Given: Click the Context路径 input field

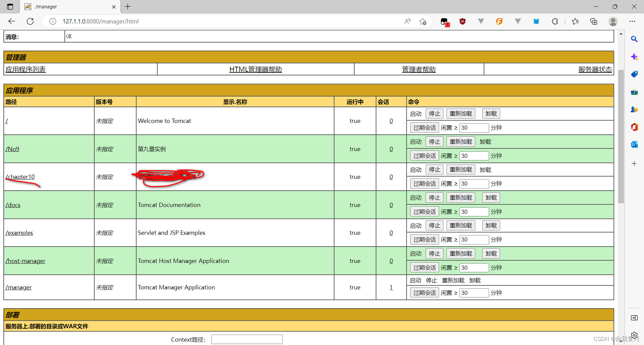Looking at the screenshot, I should 247,339.
